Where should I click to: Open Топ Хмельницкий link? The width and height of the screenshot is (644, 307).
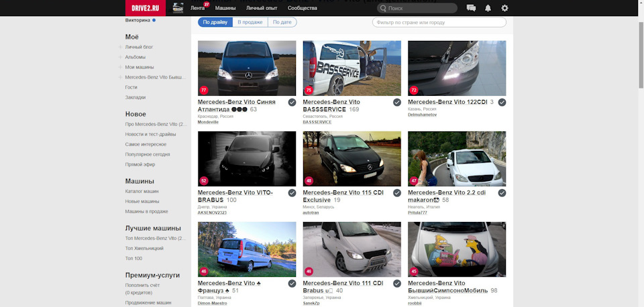point(145,248)
